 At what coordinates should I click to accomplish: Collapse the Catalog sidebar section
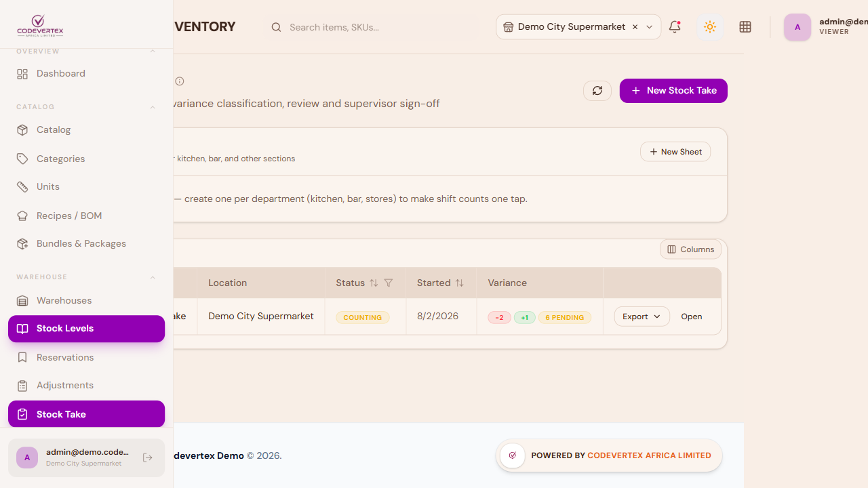pos(153,107)
